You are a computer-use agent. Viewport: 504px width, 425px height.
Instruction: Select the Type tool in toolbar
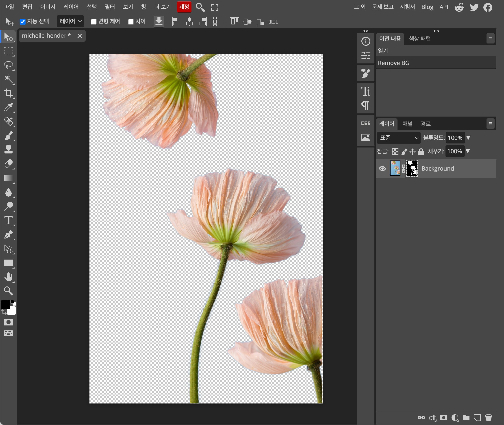click(x=9, y=220)
